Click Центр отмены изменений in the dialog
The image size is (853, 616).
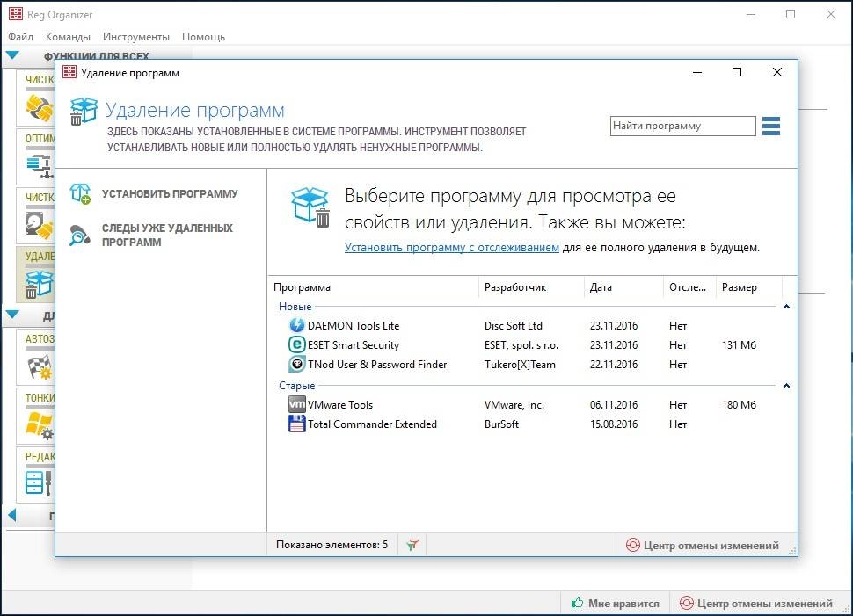point(711,545)
